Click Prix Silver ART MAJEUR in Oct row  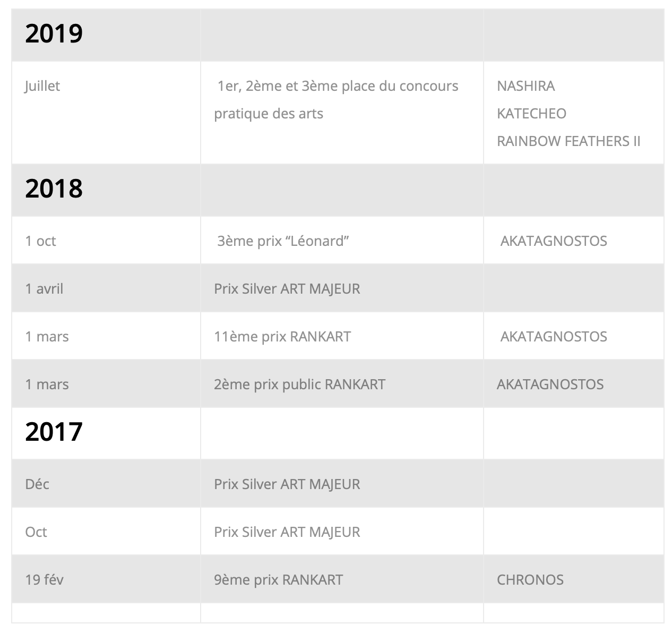coord(287,532)
